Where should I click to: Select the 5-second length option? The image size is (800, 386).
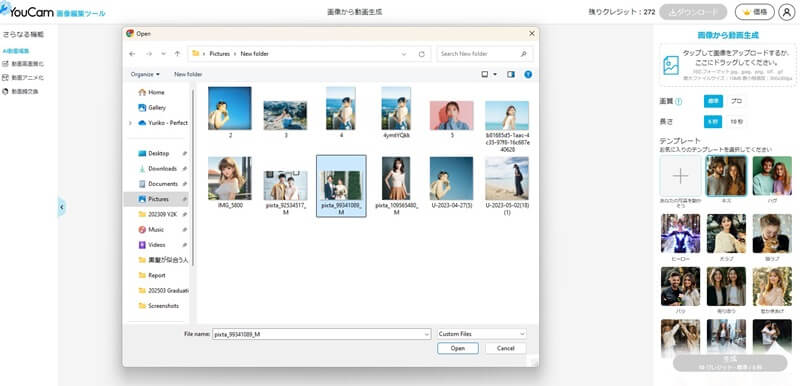coord(713,122)
